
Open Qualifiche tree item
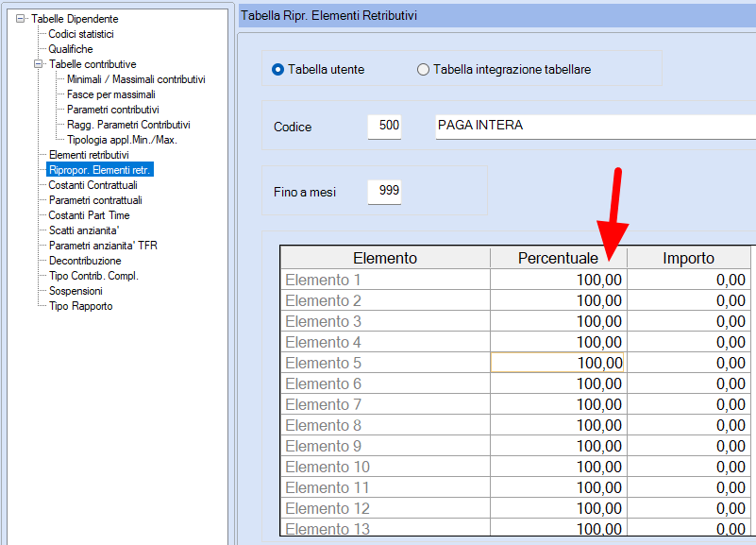(x=71, y=49)
